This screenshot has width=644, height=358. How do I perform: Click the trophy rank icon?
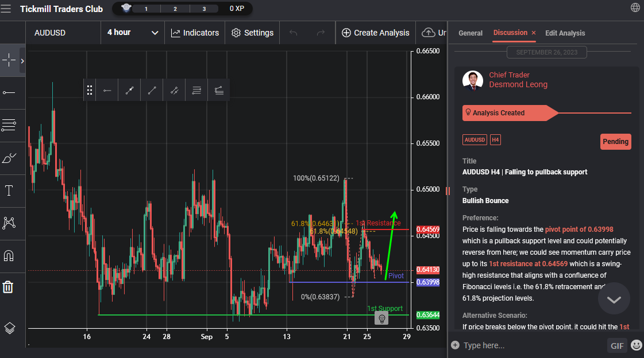tap(126, 8)
